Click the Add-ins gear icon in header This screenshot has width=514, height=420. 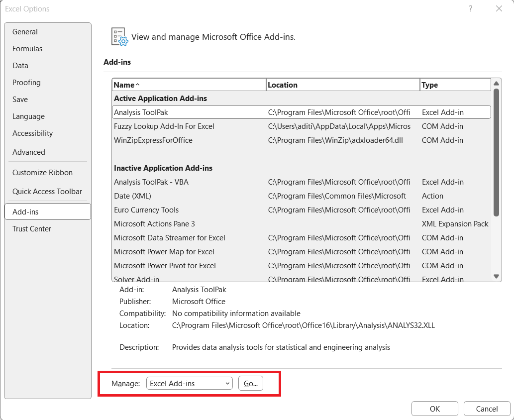[119, 37]
